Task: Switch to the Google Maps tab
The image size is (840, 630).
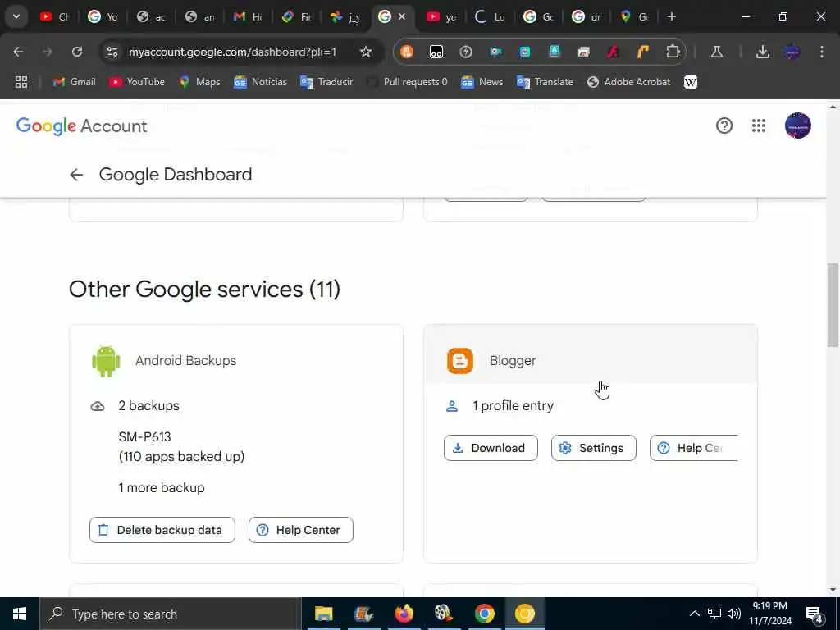Action: (634, 16)
